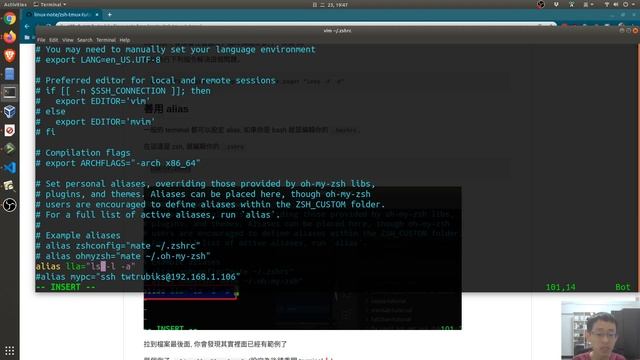Click the '# For a full list' comment line

(158, 215)
